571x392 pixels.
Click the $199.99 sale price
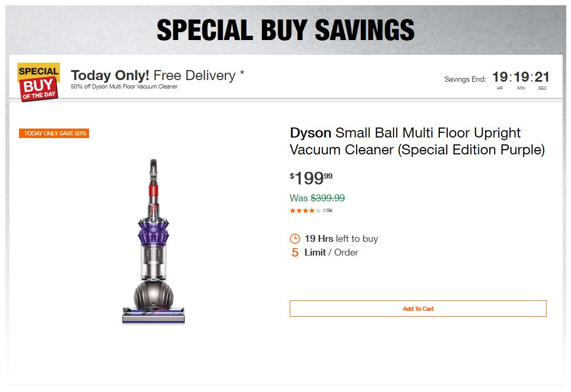(311, 179)
